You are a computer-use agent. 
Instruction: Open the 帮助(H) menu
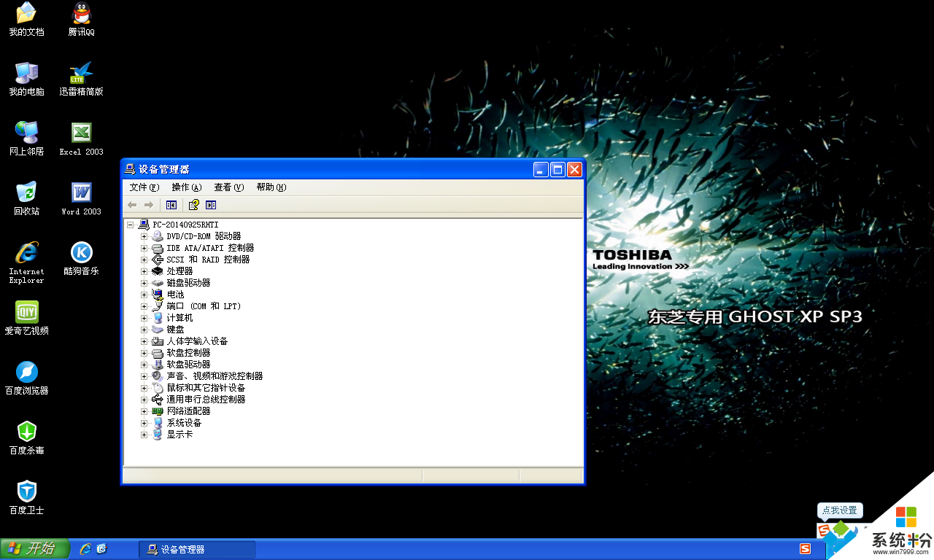271,187
